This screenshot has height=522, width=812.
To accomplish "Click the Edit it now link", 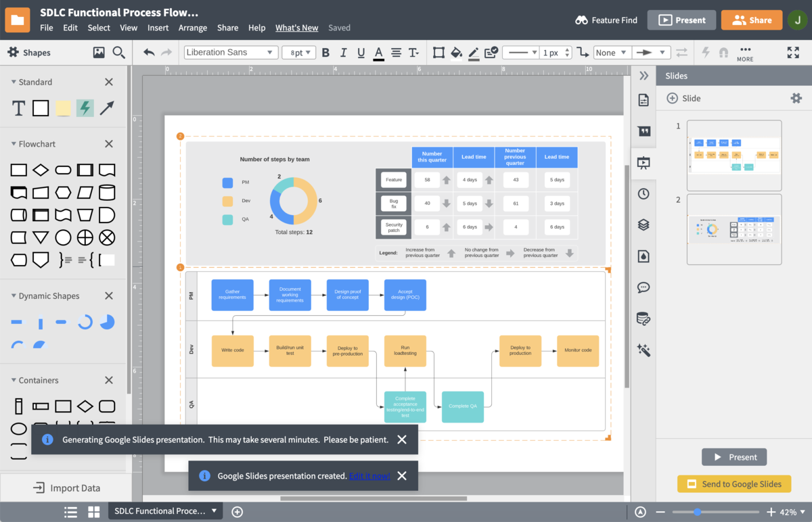I will coord(369,475).
